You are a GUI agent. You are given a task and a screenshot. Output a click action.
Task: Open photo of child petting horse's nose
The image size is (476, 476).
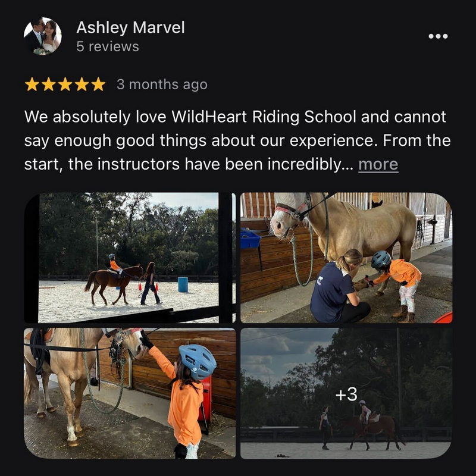(130, 393)
